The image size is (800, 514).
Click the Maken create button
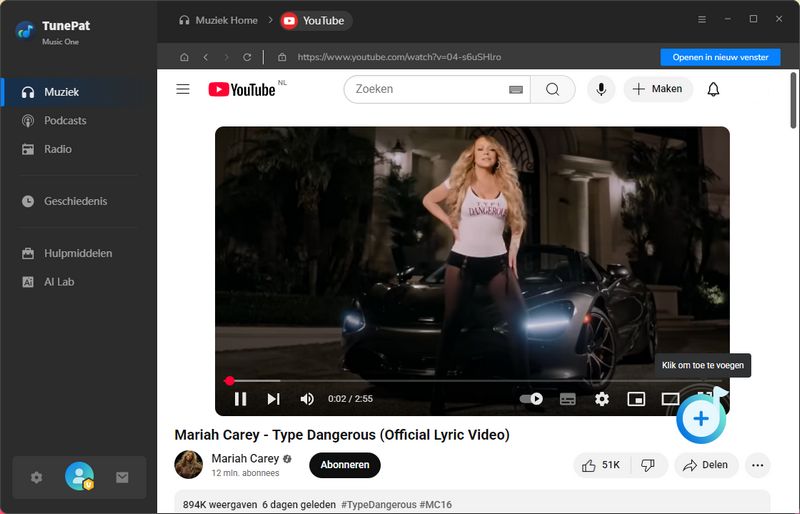[x=658, y=89]
